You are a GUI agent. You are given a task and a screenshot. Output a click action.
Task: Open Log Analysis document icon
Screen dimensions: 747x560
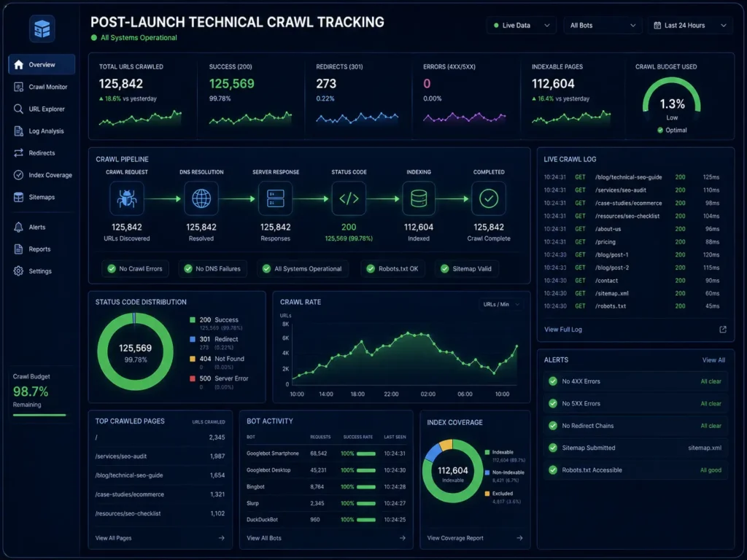[18, 131]
